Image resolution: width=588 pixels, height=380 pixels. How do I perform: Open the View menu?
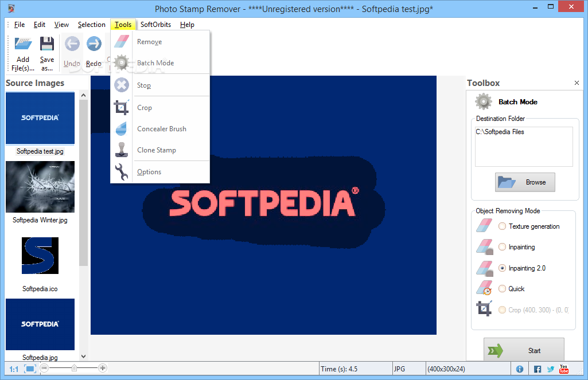pyautogui.click(x=61, y=25)
